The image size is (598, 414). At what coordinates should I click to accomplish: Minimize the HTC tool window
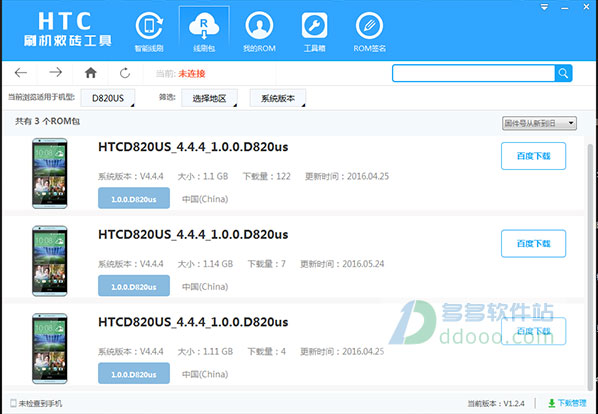pyautogui.click(x=565, y=8)
